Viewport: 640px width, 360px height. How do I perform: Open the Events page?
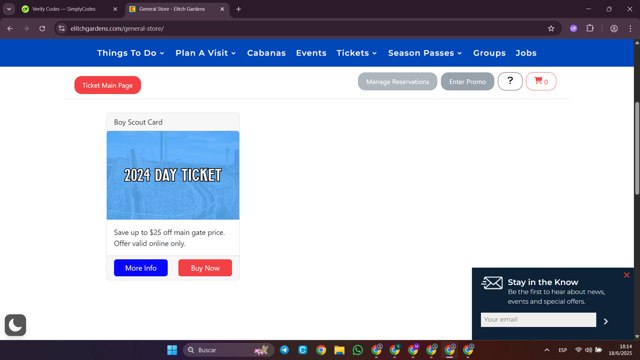pos(311,53)
